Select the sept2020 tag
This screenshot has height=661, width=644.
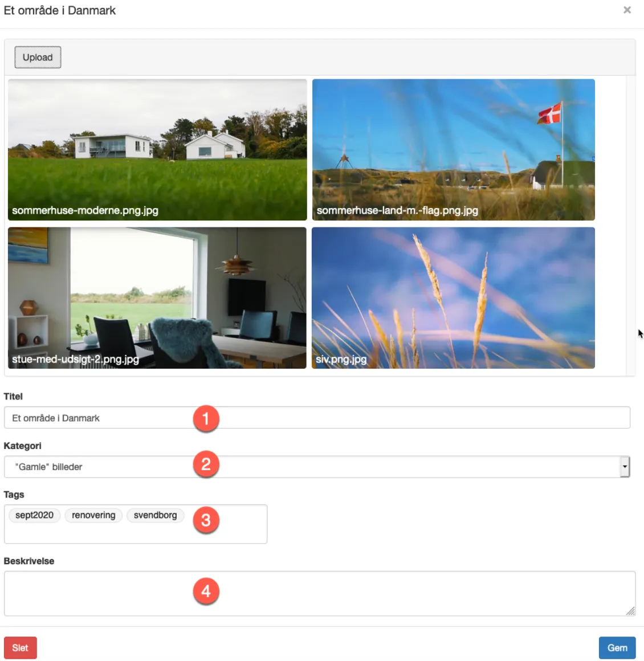(x=34, y=515)
